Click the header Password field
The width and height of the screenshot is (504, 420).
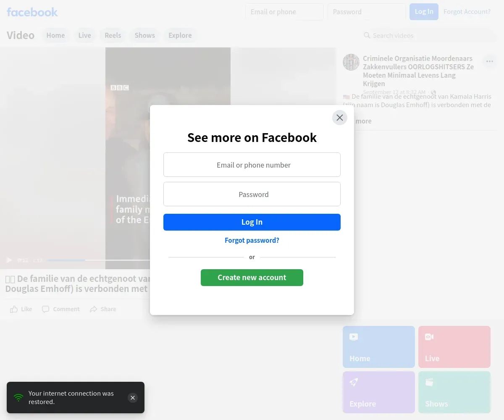[367, 12]
